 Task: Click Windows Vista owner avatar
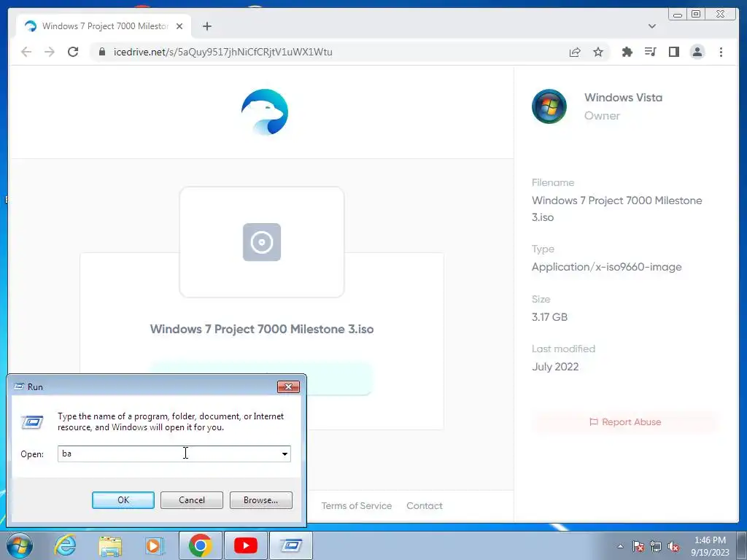point(549,106)
